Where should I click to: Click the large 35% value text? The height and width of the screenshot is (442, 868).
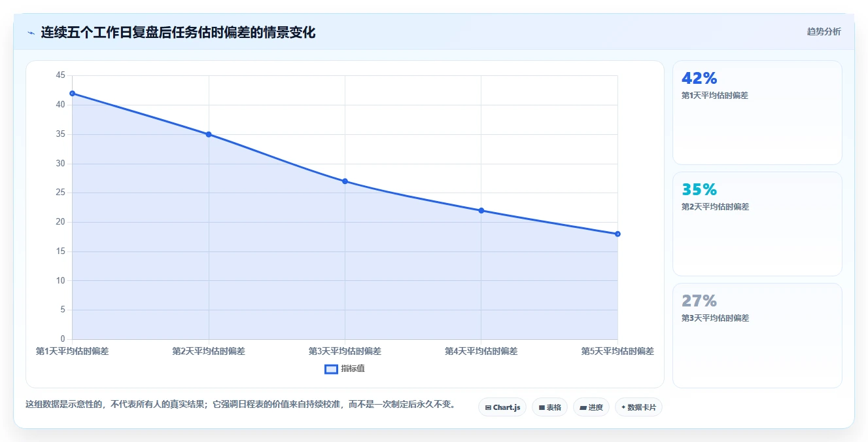[x=699, y=189]
